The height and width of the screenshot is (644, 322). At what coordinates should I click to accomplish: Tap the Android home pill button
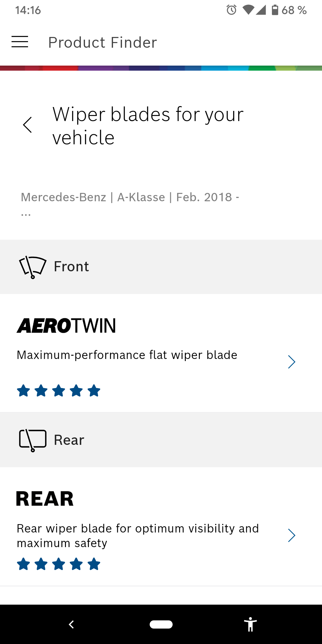pos(161,624)
